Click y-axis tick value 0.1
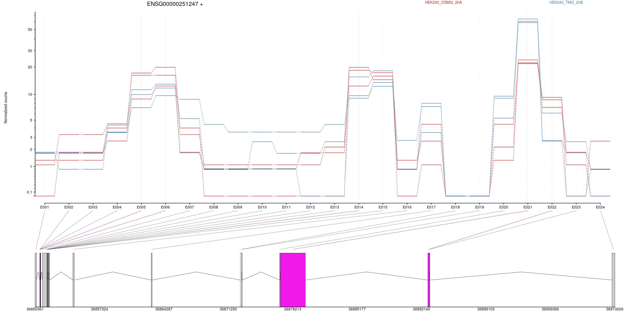 [29, 192]
